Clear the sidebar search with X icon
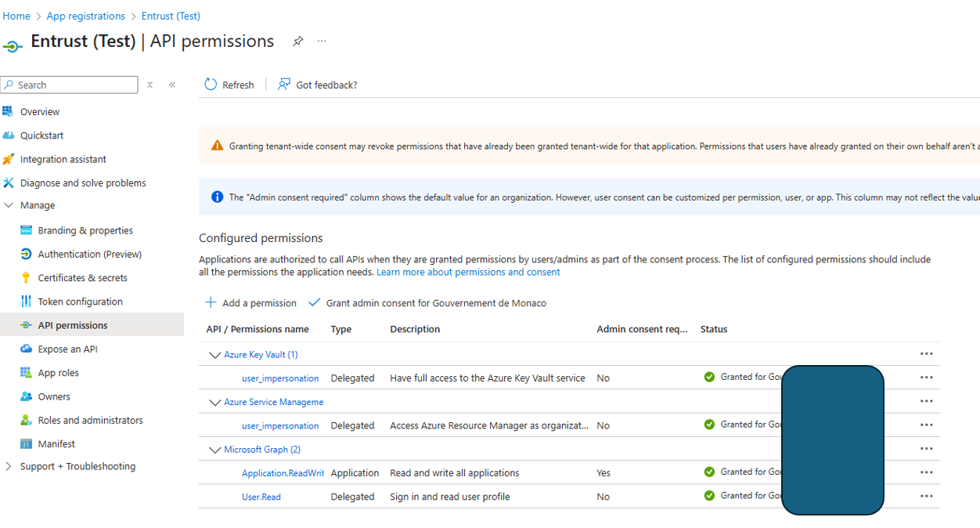Image resolution: width=980 pixels, height=528 pixels. 150,85
